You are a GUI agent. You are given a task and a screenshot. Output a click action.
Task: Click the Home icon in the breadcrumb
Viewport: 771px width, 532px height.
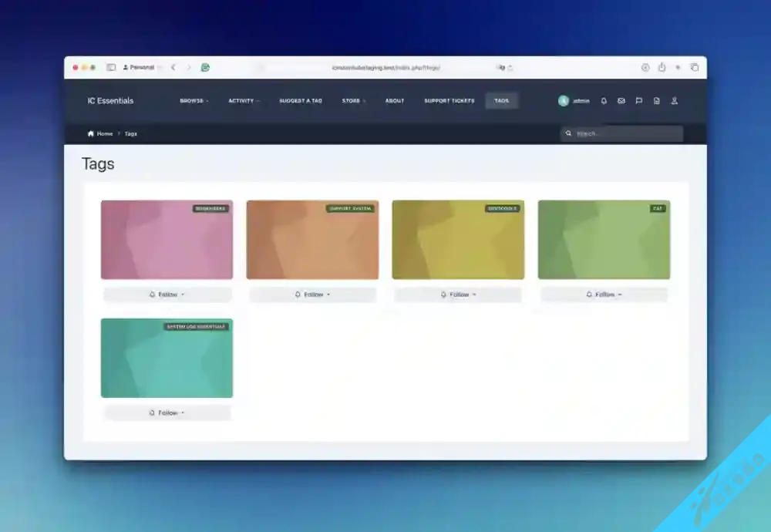92,134
